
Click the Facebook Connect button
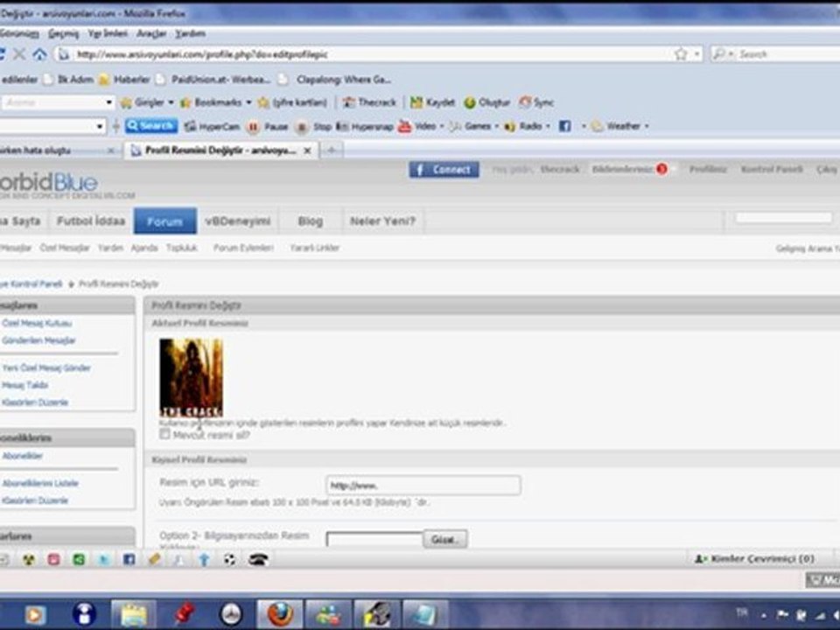tap(444, 170)
